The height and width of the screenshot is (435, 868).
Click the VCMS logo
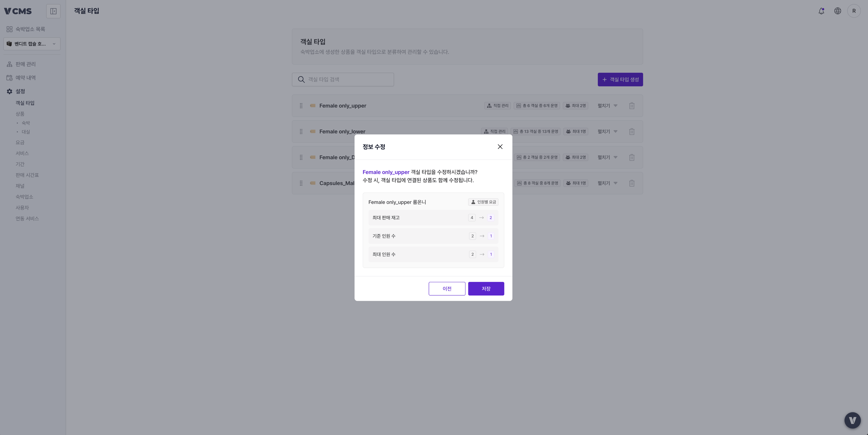pyautogui.click(x=18, y=11)
